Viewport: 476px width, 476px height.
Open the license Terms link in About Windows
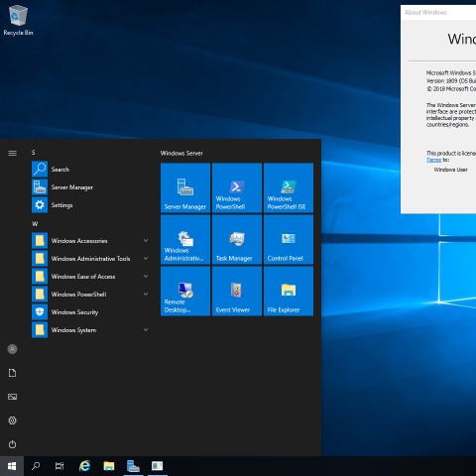(x=433, y=160)
